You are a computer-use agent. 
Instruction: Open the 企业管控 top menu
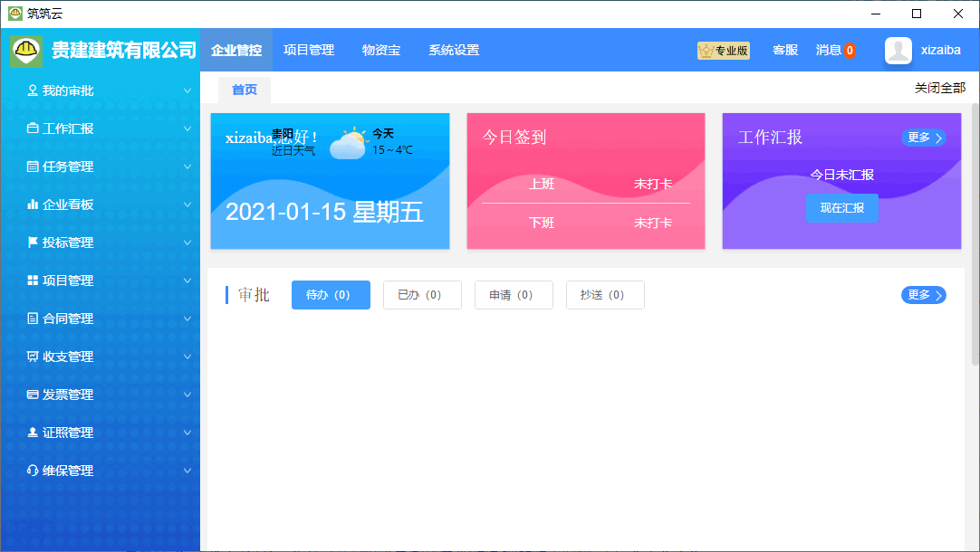click(236, 50)
